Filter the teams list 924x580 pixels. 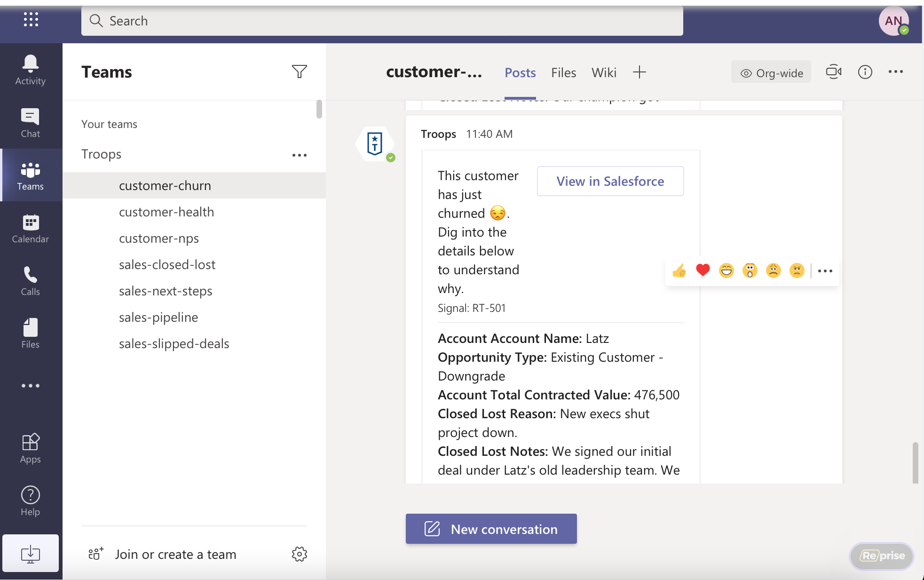[300, 72]
